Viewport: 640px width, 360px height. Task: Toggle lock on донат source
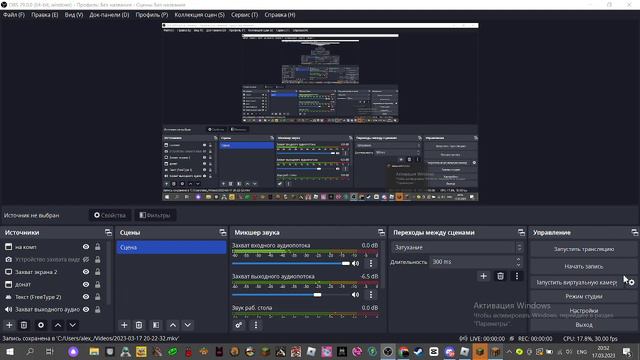98,284
